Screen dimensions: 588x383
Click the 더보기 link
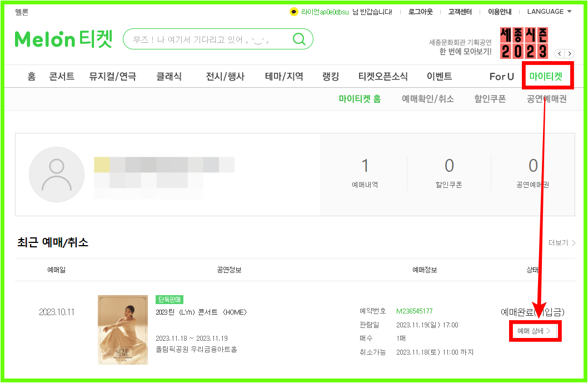561,243
